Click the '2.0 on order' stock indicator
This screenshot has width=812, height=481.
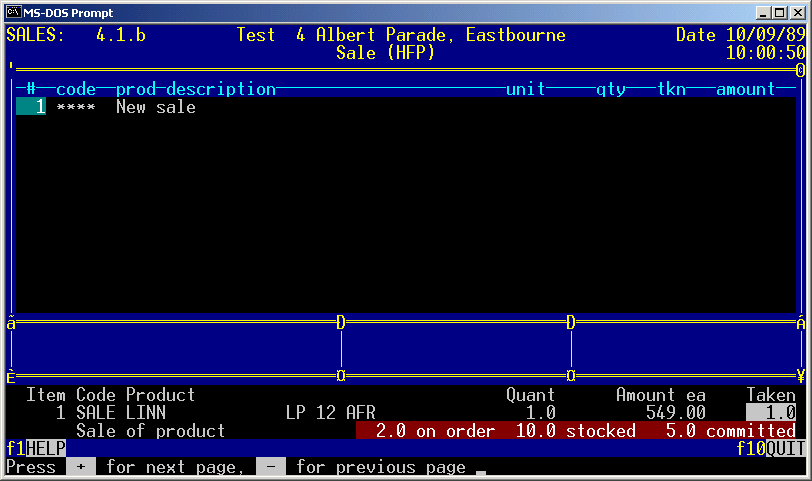tap(435, 431)
